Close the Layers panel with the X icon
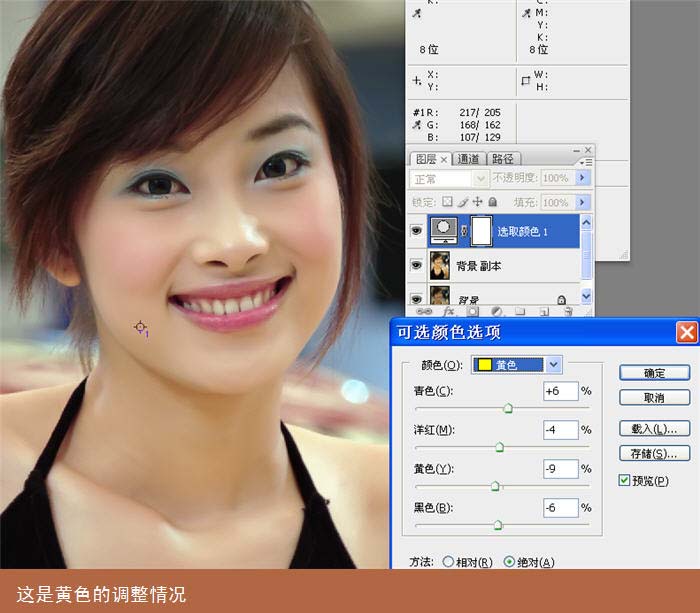This screenshot has height=613, width=700. [588, 150]
